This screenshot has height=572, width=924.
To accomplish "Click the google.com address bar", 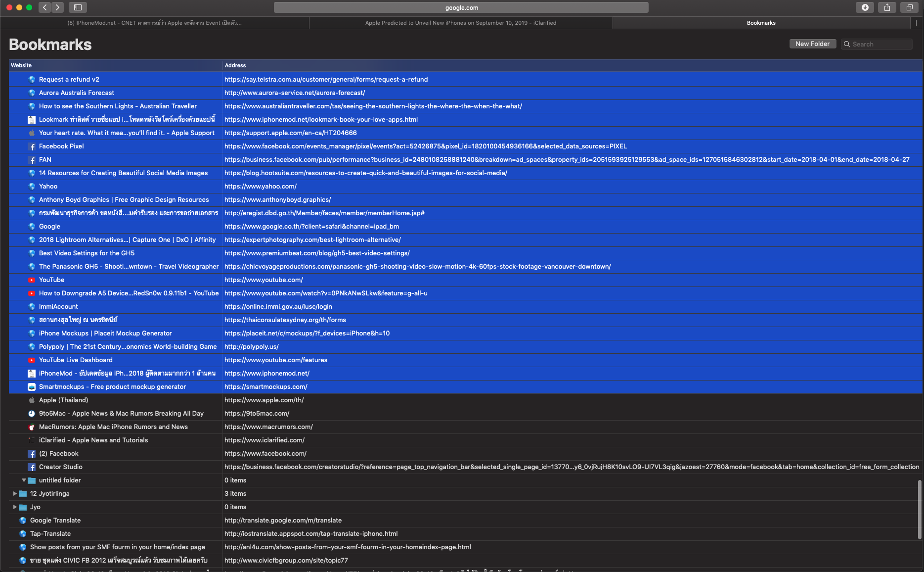I will point(461,7).
